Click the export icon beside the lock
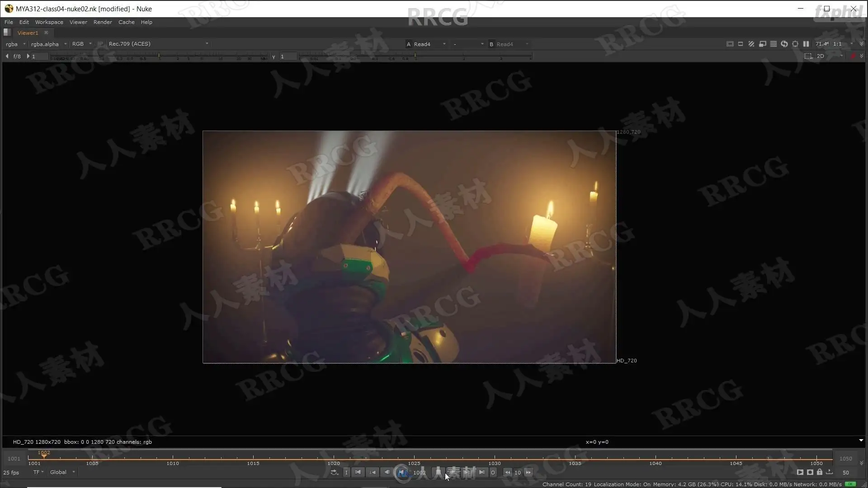 click(830, 472)
